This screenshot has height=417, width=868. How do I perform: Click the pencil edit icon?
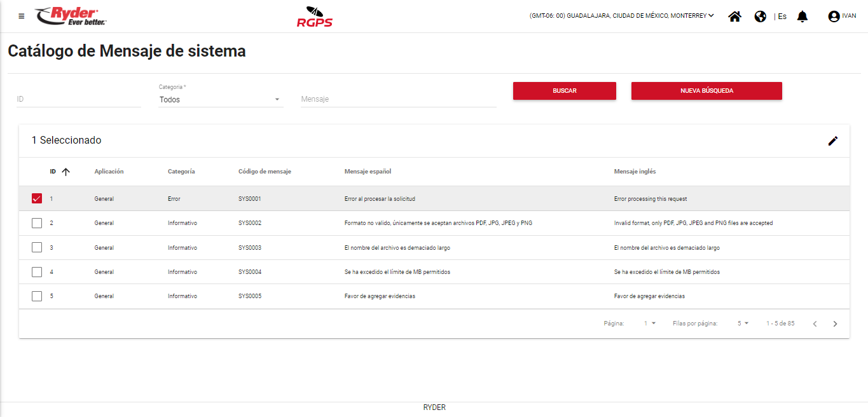click(833, 141)
